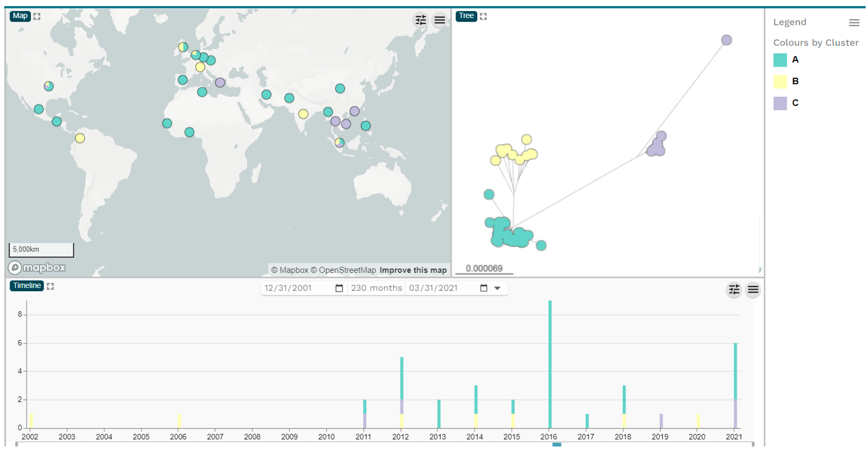Image resolution: width=868 pixels, height=452 pixels.
Task: Click cluster A teal colour swatch
Action: [x=780, y=60]
